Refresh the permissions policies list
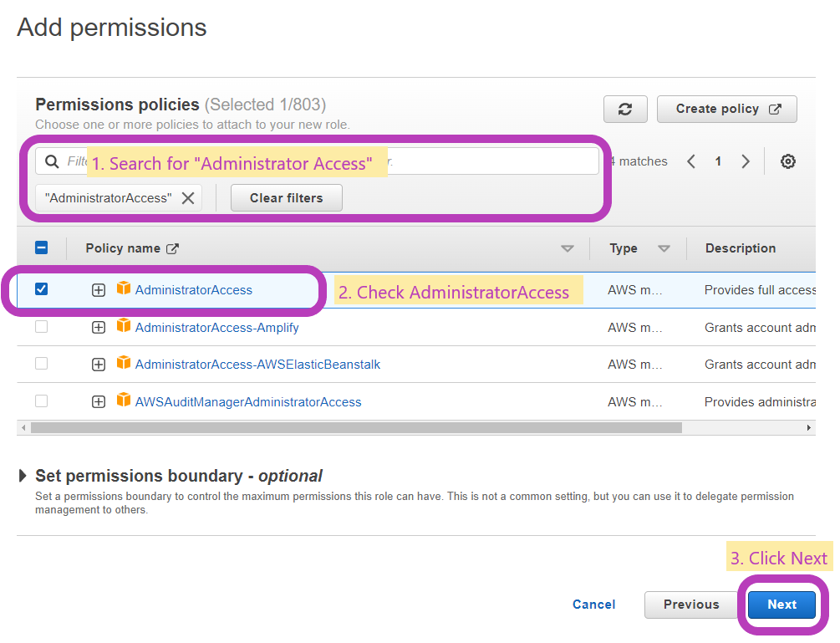This screenshot has width=840, height=643. [625, 109]
